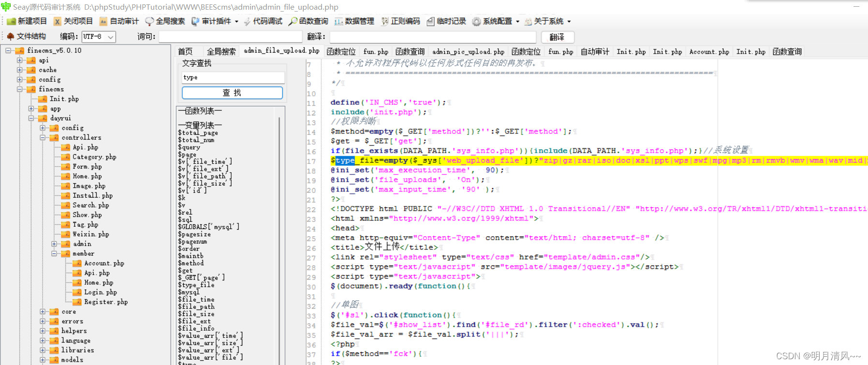Expand the helpers folder node
This screenshot has height=365, width=868.
point(43,331)
